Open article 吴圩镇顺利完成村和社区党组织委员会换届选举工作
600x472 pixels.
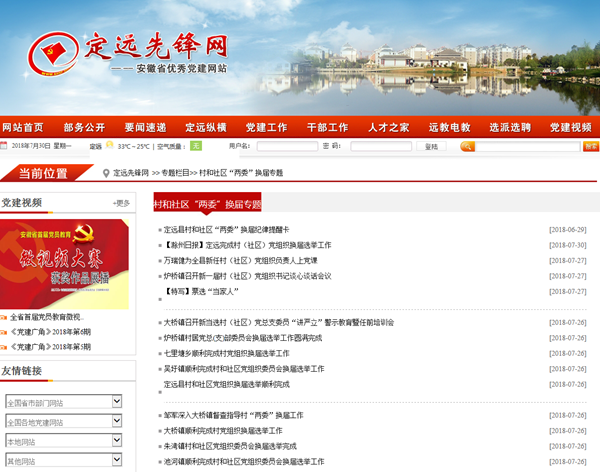click(244, 369)
